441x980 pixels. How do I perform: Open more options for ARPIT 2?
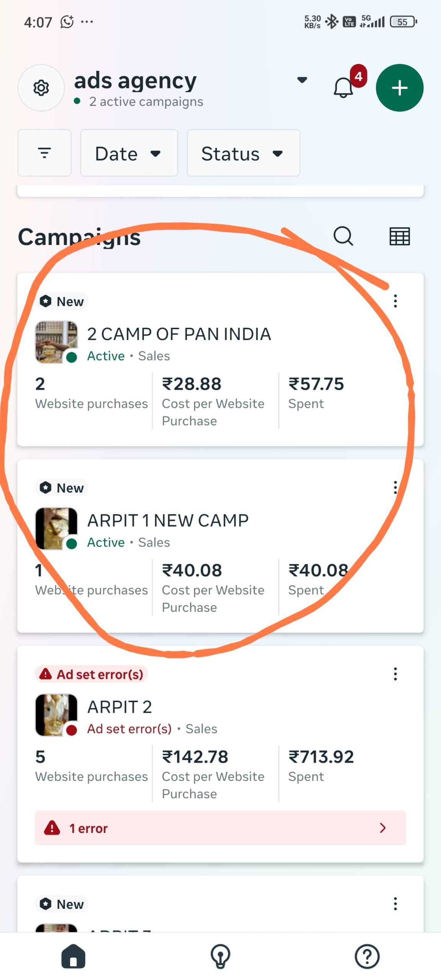click(x=395, y=674)
